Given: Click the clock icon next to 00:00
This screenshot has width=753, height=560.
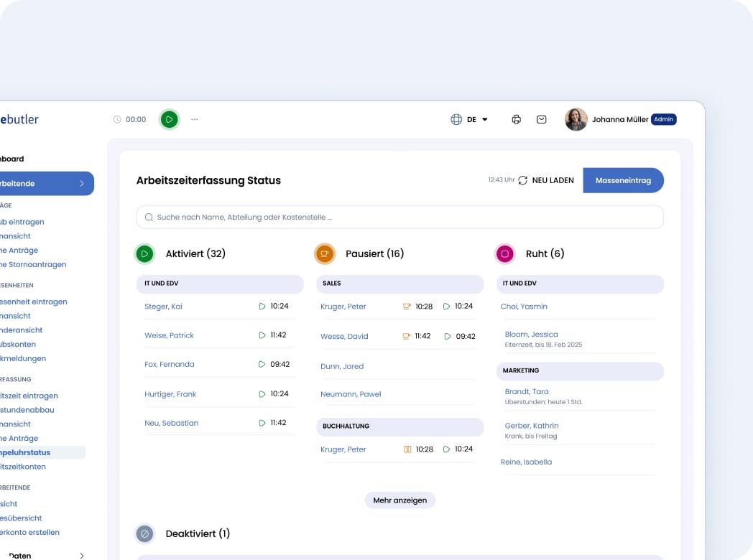Looking at the screenshot, I should click(x=117, y=119).
